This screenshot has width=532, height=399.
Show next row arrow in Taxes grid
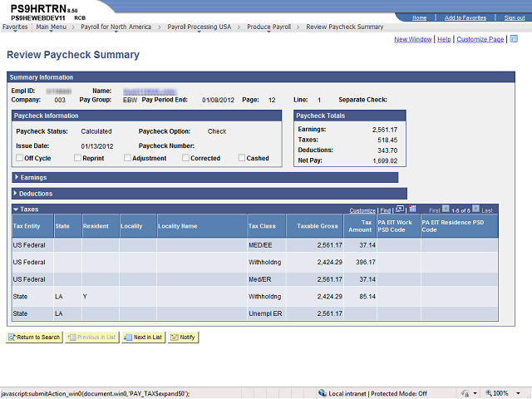point(475,209)
